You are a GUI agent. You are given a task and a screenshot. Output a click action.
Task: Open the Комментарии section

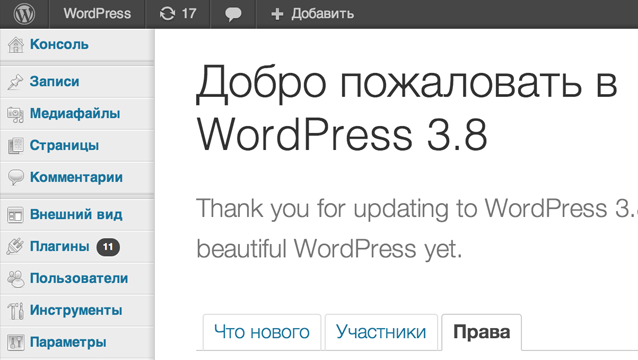(x=76, y=177)
